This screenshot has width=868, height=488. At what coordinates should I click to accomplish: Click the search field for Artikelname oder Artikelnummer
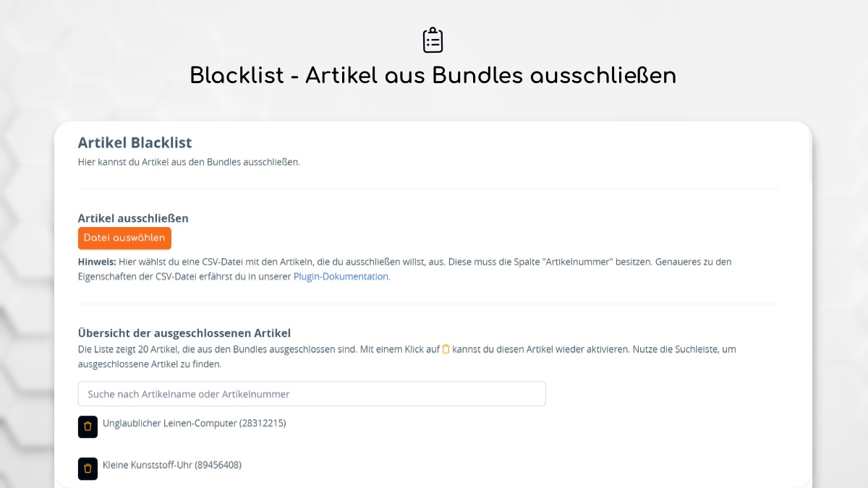click(311, 393)
